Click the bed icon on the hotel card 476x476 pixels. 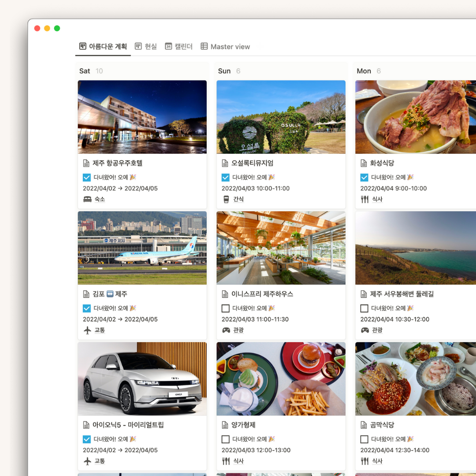pos(87,199)
